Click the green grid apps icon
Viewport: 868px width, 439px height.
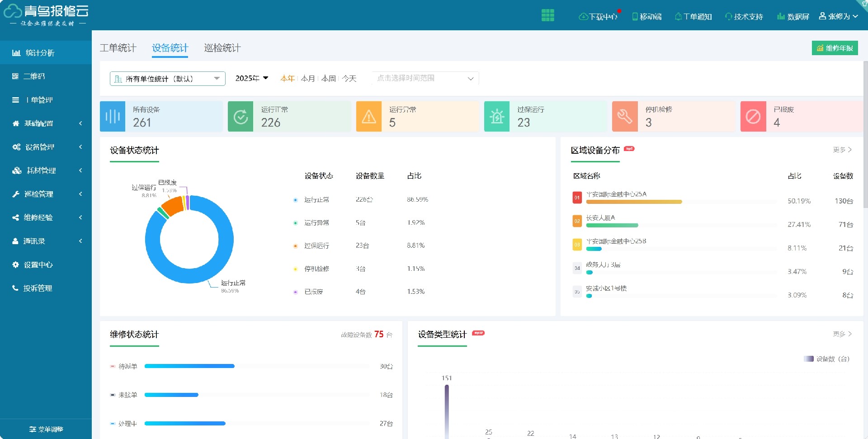547,15
